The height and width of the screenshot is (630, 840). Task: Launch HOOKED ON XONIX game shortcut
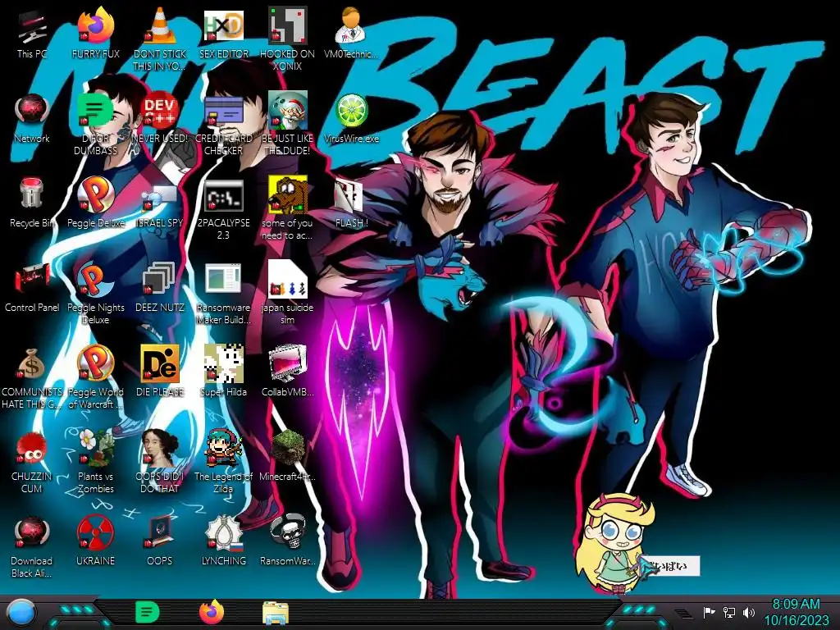click(x=287, y=39)
